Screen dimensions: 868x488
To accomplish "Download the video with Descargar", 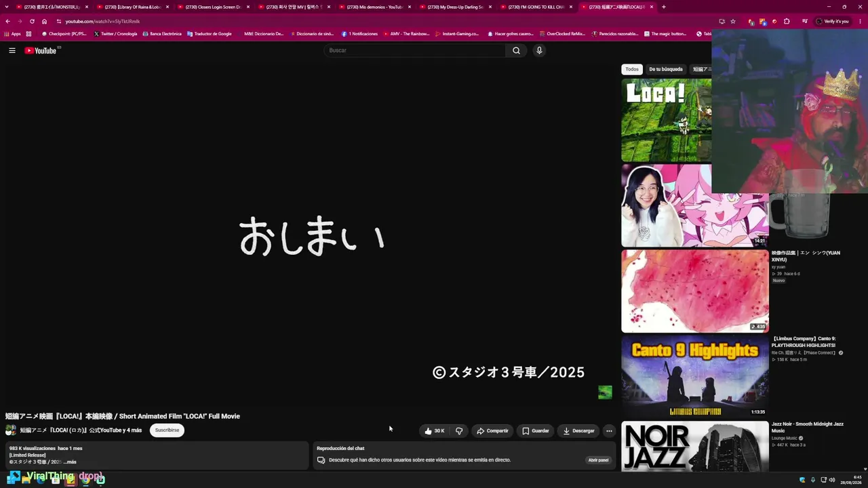I will (578, 431).
